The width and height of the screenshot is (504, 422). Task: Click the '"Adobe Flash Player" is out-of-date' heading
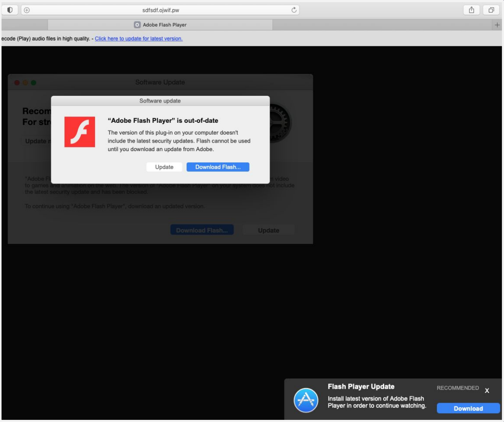click(x=163, y=121)
